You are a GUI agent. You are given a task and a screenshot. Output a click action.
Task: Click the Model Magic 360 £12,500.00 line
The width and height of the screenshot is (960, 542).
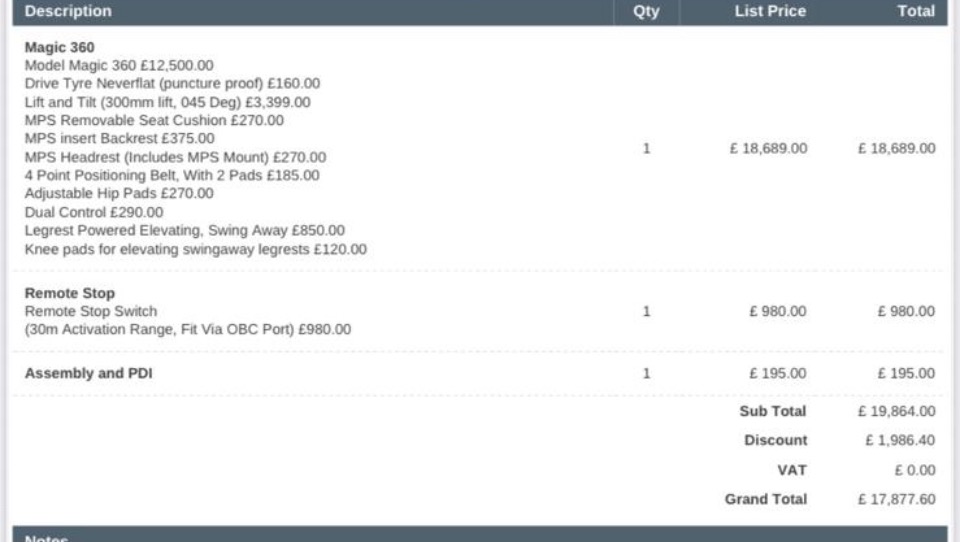119,65
